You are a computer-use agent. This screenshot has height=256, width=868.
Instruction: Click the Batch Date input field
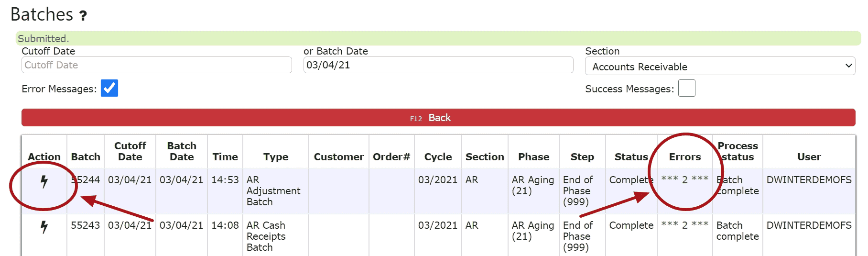[438, 65]
